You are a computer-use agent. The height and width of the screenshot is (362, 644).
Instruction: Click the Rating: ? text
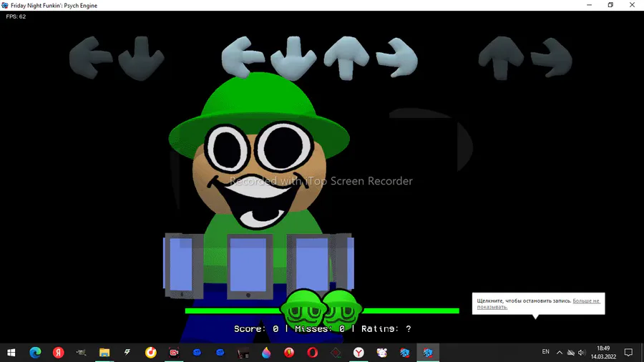(x=386, y=329)
